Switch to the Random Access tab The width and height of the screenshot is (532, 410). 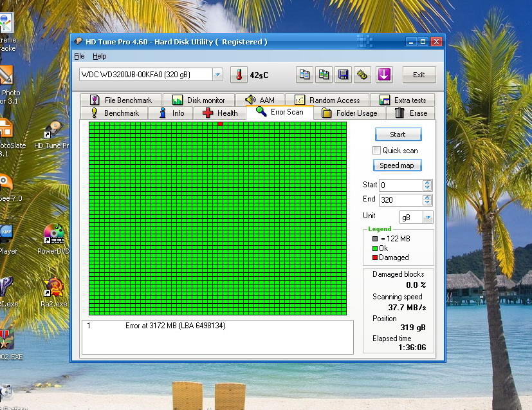[x=327, y=100]
